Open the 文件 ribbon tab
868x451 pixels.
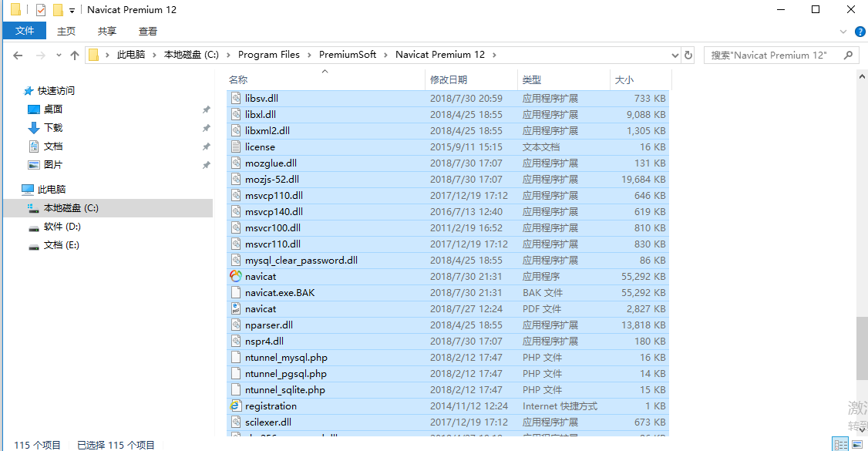(x=25, y=31)
